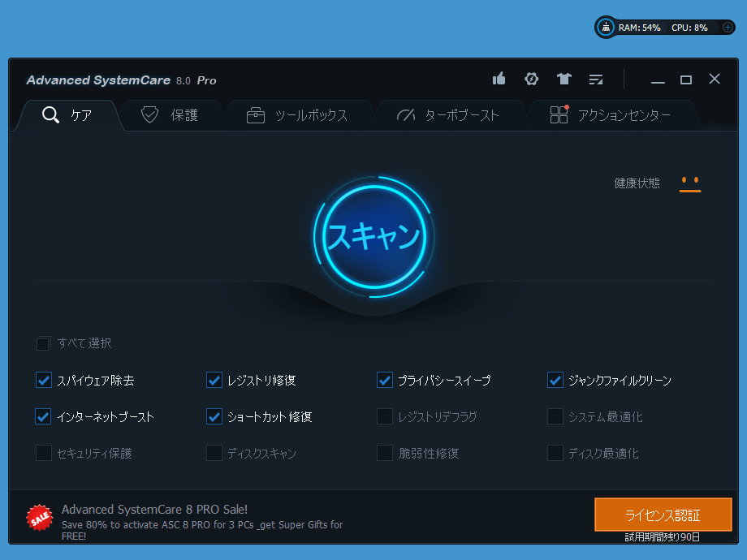
Task: Click the RAM: 54% readout
Action: [639, 28]
